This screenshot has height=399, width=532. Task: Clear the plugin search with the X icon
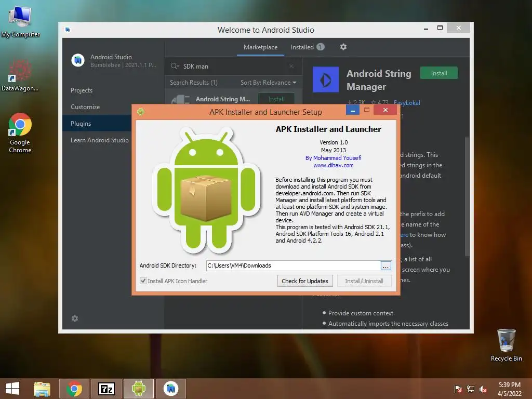click(x=291, y=66)
